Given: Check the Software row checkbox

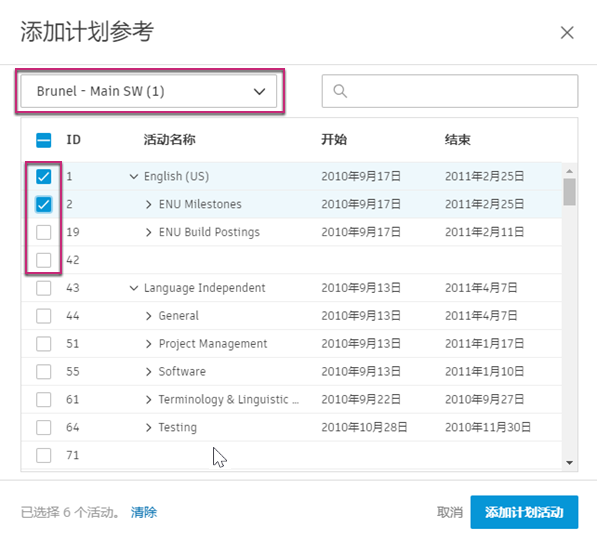Looking at the screenshot, I should pyautogui.click(x=43, y=372).
